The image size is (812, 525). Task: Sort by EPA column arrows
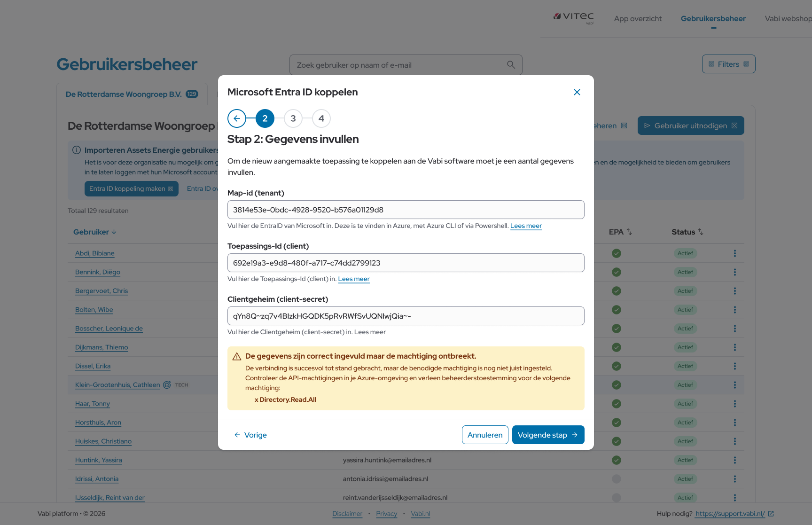point(629,232)
